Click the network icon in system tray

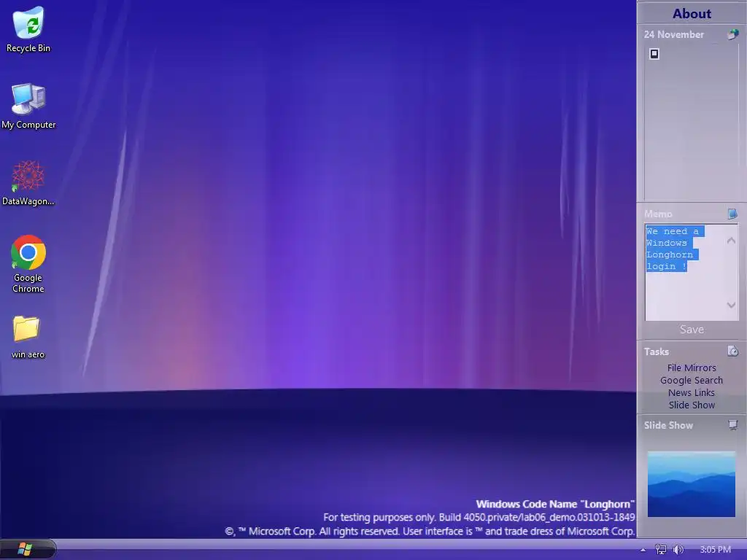(660, 550)
